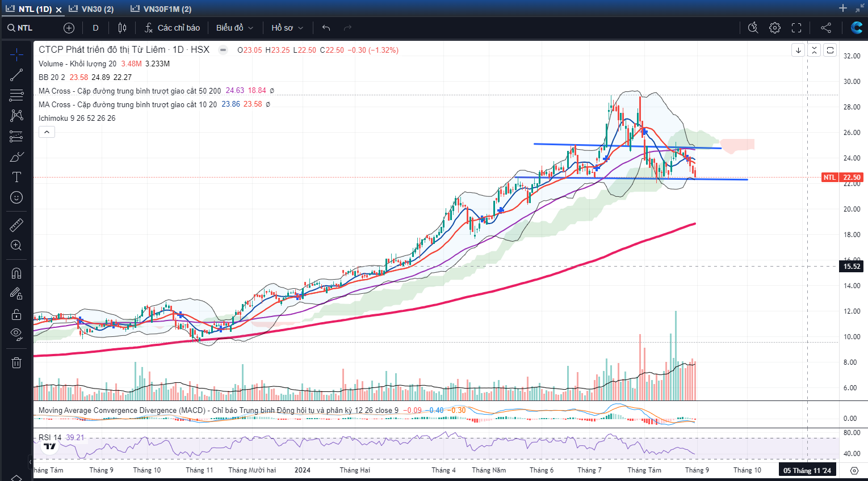Undo the last chart action
The height and width of the screenshot is (481, 868).
(326, 28)
